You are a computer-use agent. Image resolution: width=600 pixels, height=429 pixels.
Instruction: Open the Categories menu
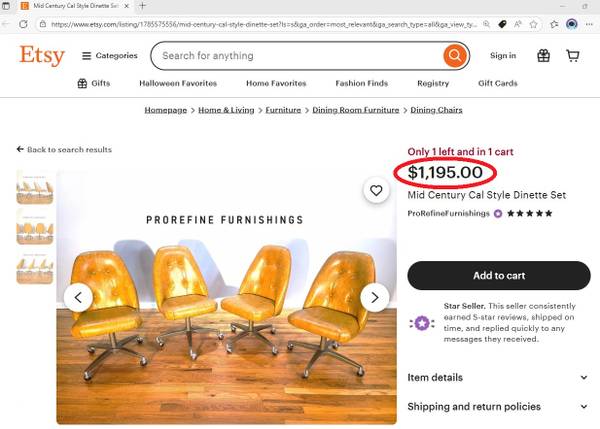(109, 56)
